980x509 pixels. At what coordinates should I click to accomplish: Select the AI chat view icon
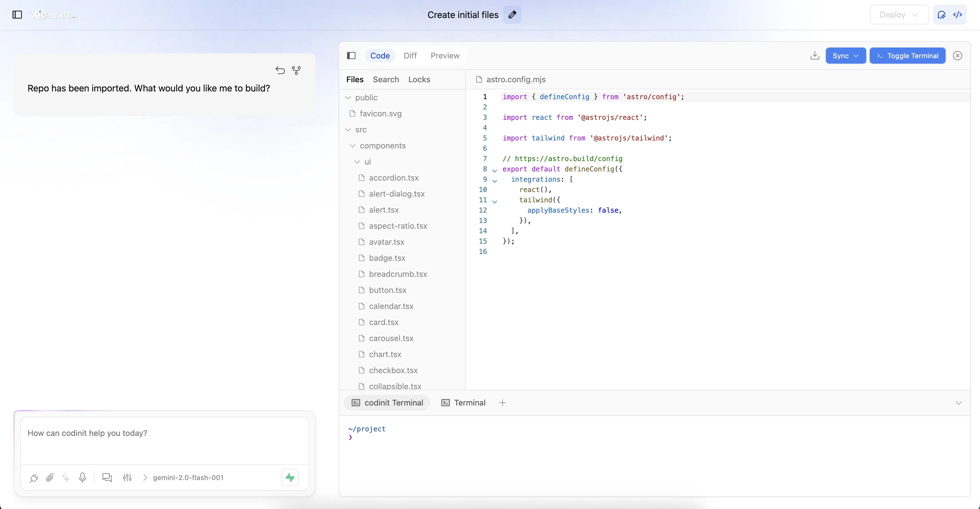click(942, 14)
